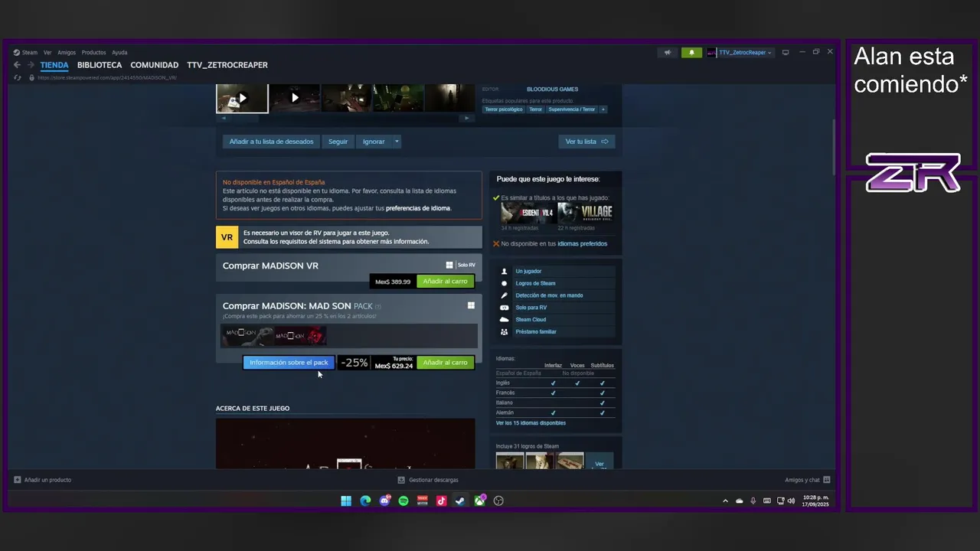Open the Steam announcements megaphone
The height and width of the screenshot is (551, 980).
pos(668,53)
